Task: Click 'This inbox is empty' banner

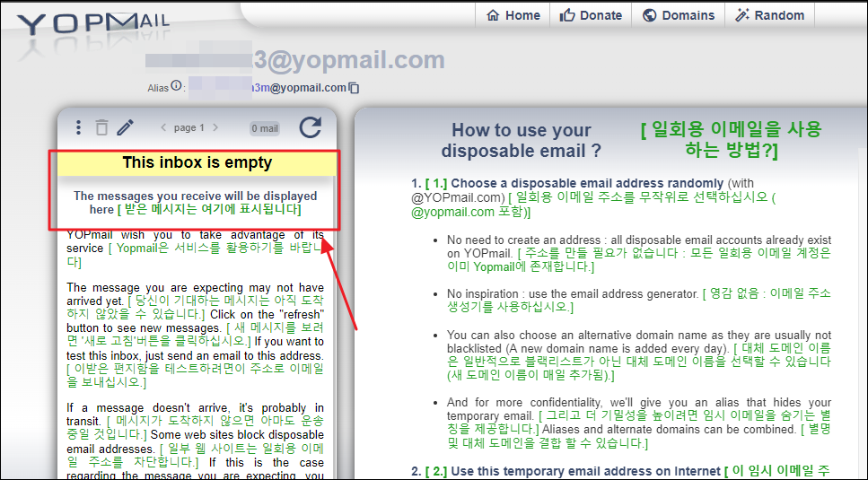Action: pyautogui.click(x=197, y=163)
